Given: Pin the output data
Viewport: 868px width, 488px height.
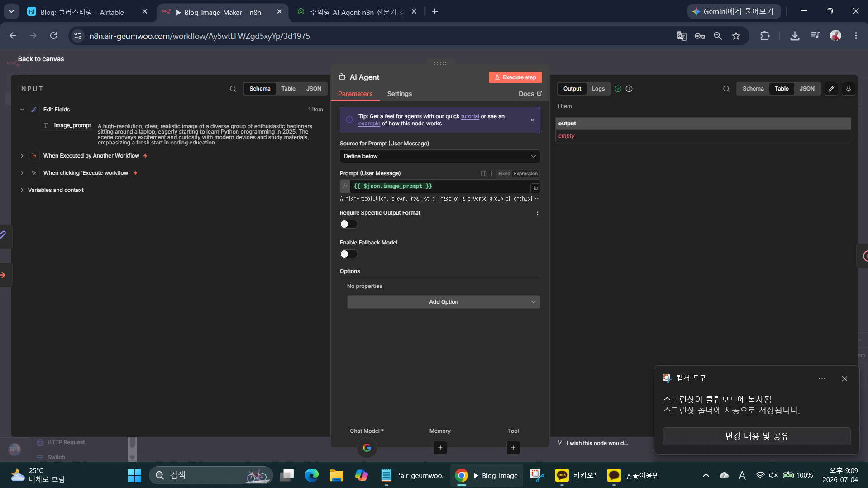Looking at the screenshot, I should pyautogui.click(x=849, y=89).
